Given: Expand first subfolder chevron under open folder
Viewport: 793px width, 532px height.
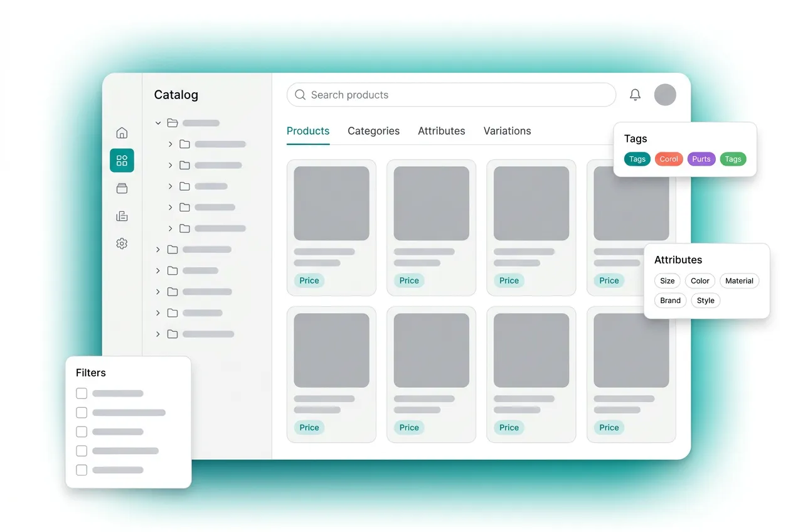Looking at the screenshot, I should pos(170,144).
